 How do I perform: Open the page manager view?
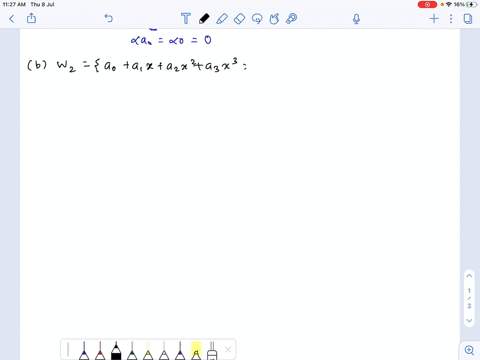pos(468,19)
